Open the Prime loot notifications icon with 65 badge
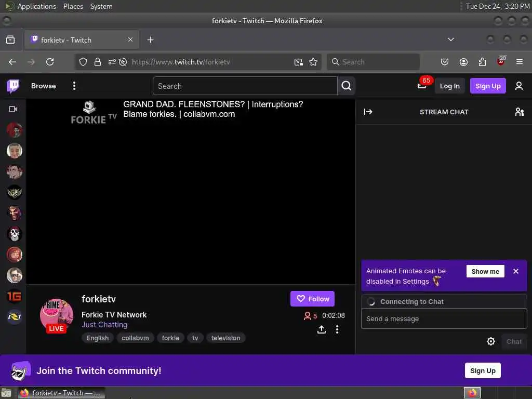Viewport: 532px width, 399px height. [x=422, y=85]
